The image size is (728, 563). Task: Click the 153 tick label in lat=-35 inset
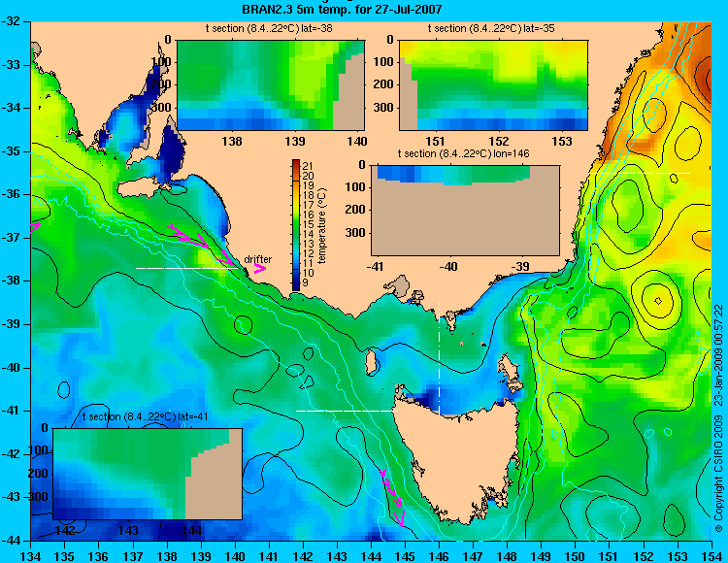point(562,141)
